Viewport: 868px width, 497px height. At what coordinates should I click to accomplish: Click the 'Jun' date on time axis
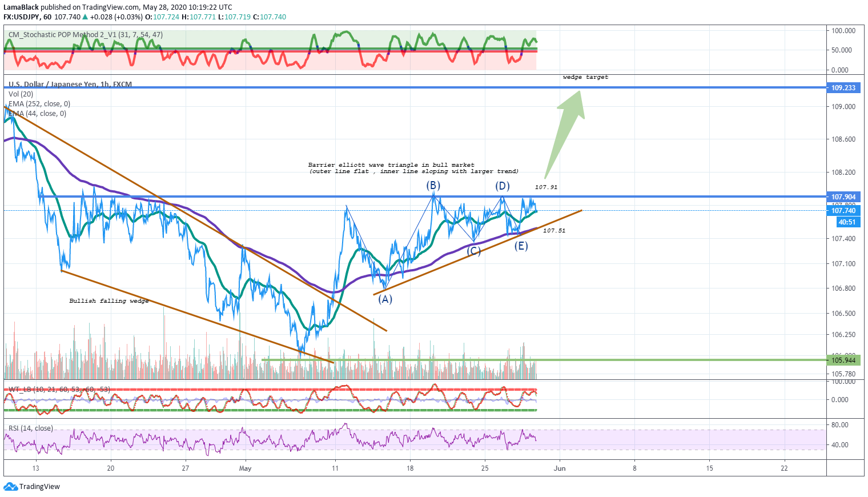coord(560,468)
